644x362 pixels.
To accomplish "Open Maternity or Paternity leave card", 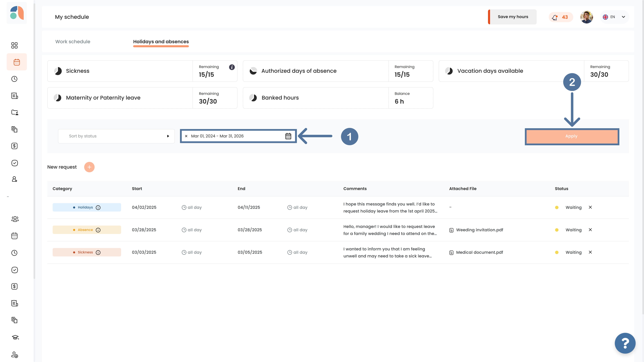I will tap(142, 98).
